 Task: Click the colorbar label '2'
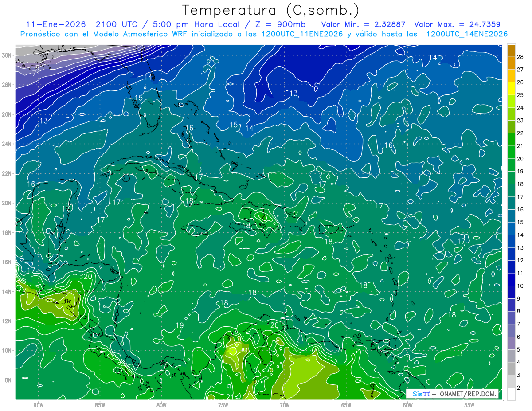pyautogui.click(x=519, y=388)
